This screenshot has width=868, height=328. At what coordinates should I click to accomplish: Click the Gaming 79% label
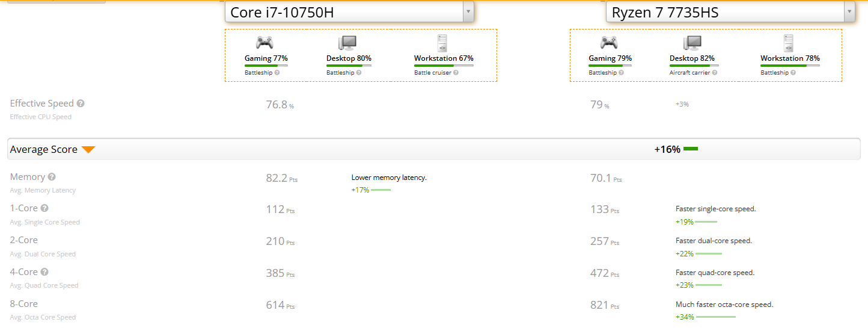coord(610,58)
